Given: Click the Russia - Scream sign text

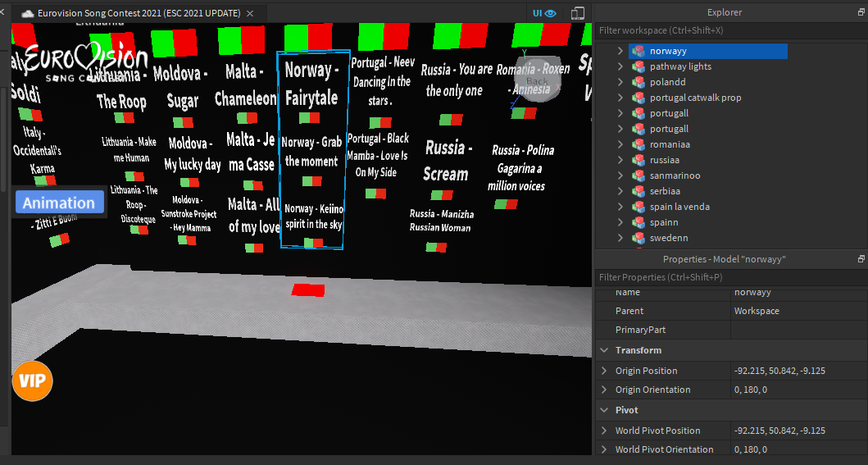Looking at the screenshot, I should pos(448,161).
